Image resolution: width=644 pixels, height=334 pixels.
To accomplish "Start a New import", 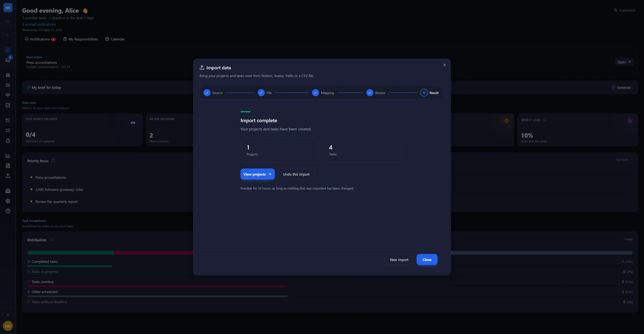I will 399,260.
